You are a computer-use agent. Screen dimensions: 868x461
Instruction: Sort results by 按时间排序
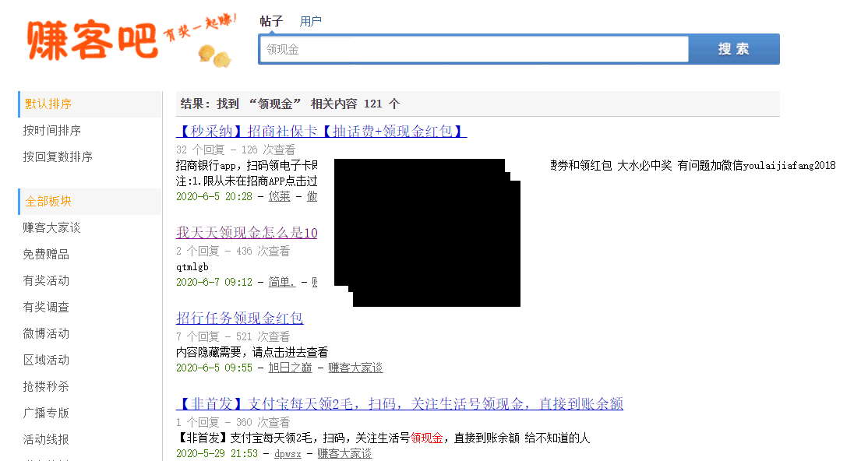click(x=52, y=131)
